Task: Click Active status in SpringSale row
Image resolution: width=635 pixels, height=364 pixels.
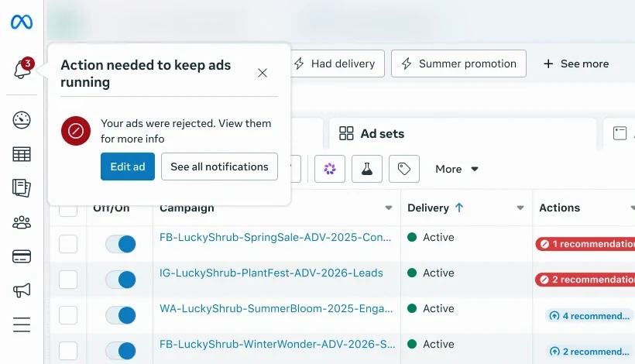Action: (431, 237)
